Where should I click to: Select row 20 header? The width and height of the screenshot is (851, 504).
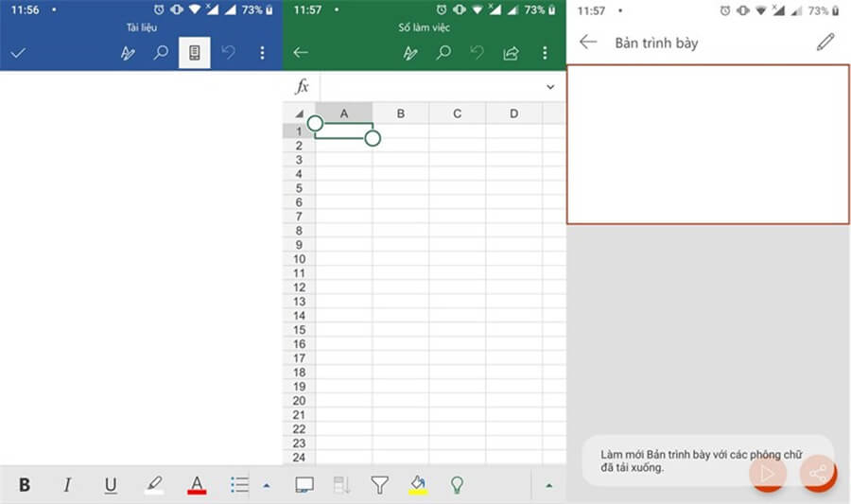299,401
